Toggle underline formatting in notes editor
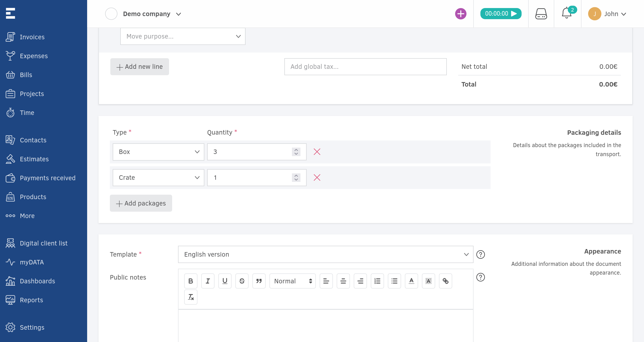This screenshot has width=644, height=342. (x=224, y=281)
